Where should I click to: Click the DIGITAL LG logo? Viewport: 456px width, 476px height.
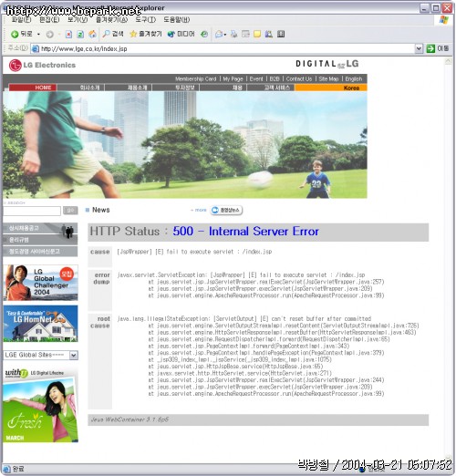327,64
